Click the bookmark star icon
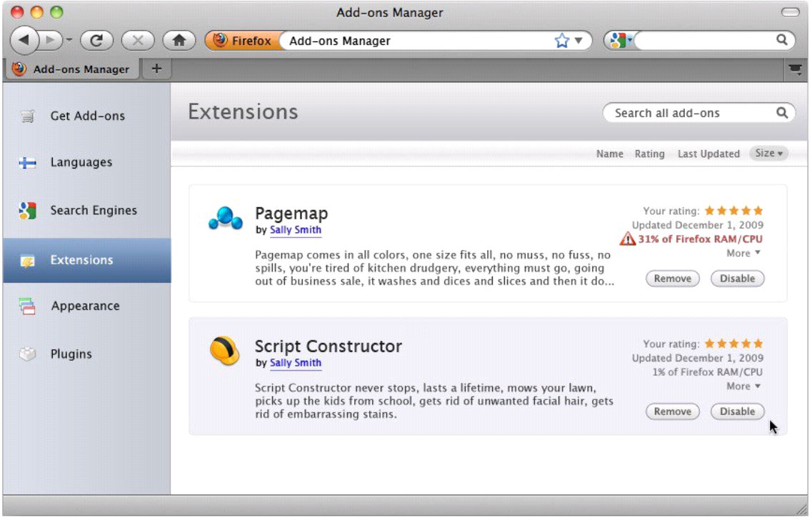The image size is (812, 520). click(562, 41)
